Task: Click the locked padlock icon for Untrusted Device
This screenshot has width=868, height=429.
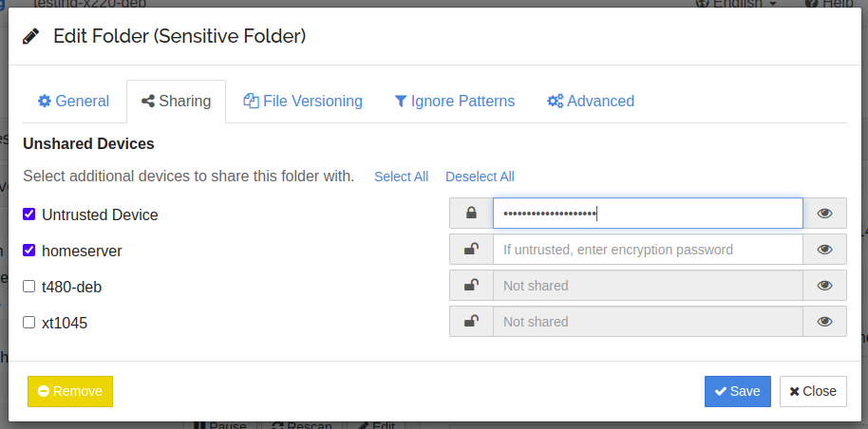Action: tap(471, 214)
